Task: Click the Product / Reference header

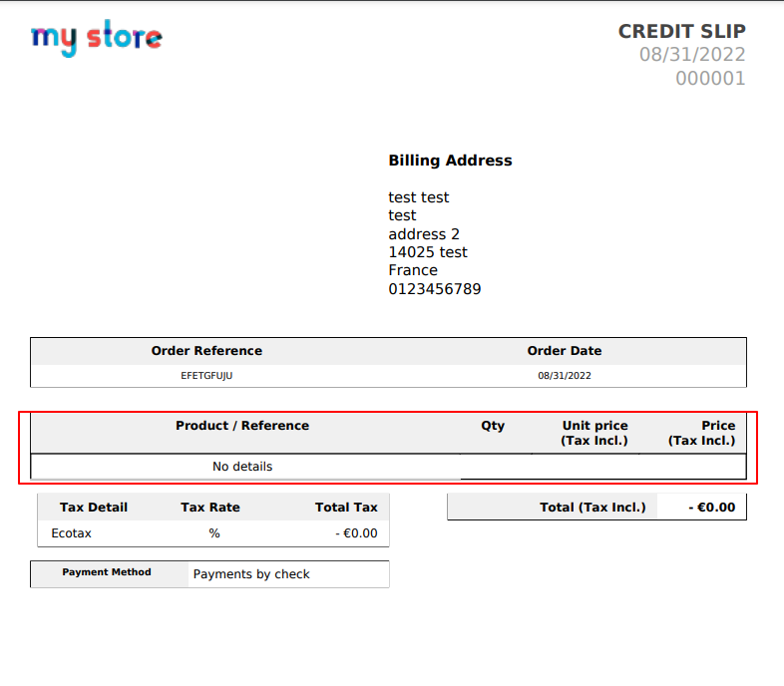Action: 242,426
